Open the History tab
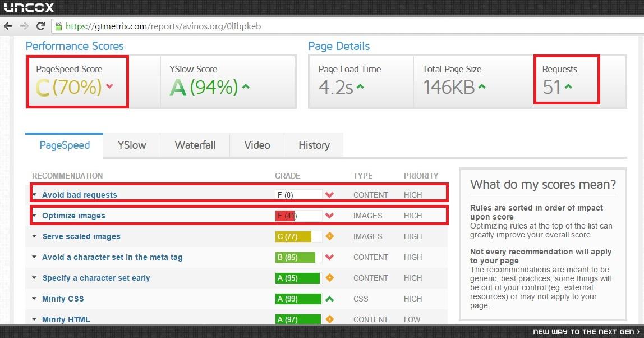 pos(314,145)
